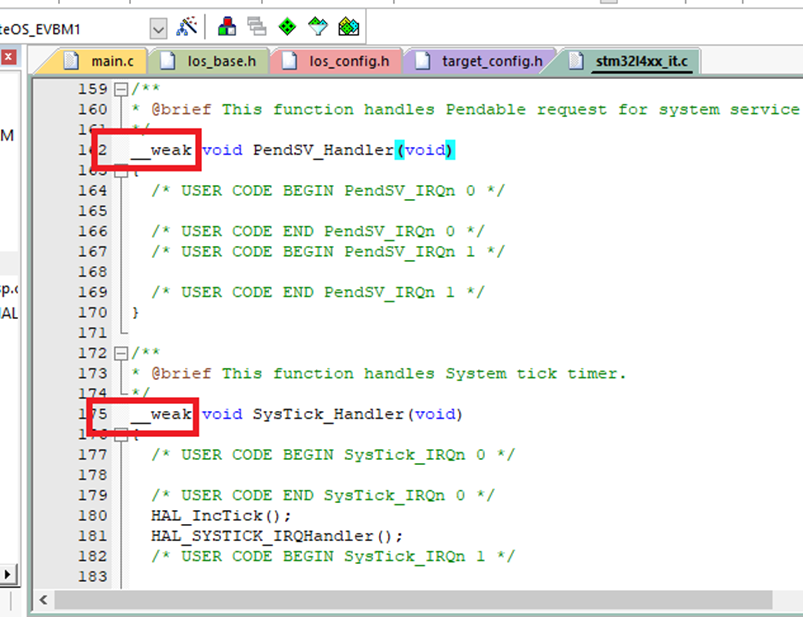Collapse PendSV_Handler body at line 163
This screenshot has height=617, width=803.
point(121,172)
